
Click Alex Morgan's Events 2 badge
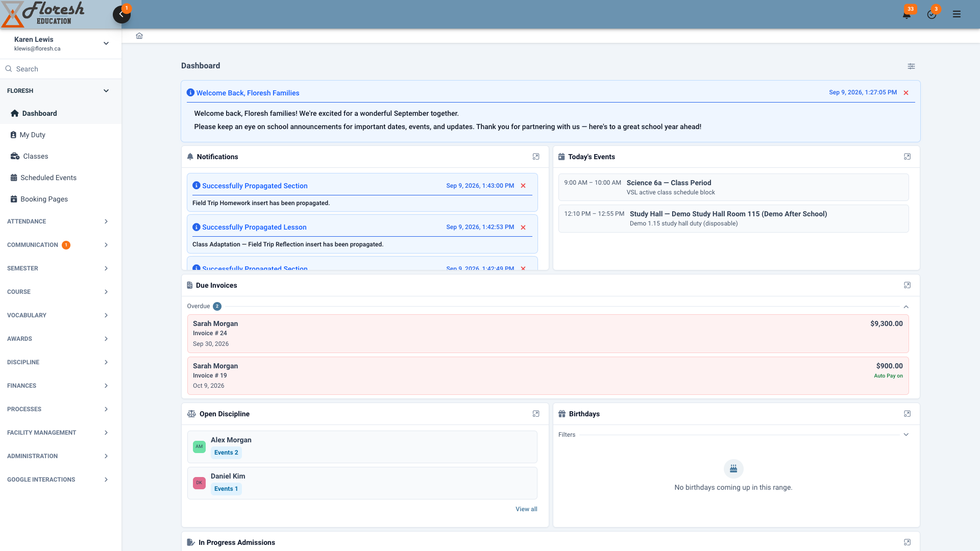[226, 453]
